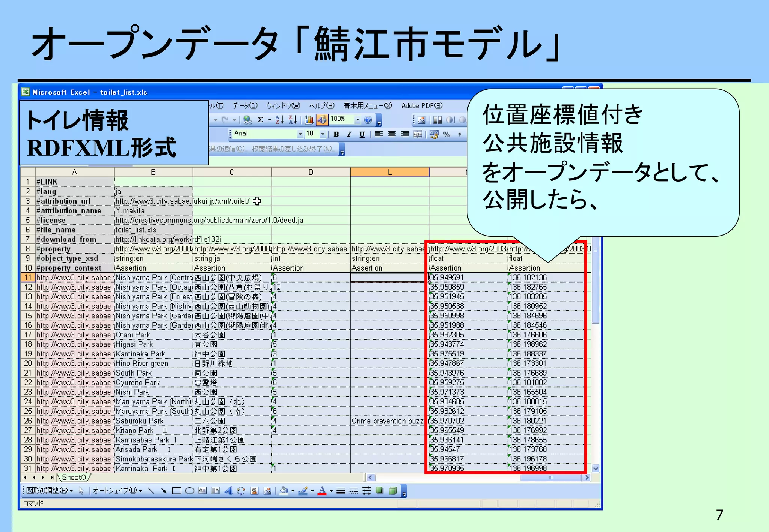Screen dimensions: 769x532
Task: Apply Percent style
Action: [446, 134]
